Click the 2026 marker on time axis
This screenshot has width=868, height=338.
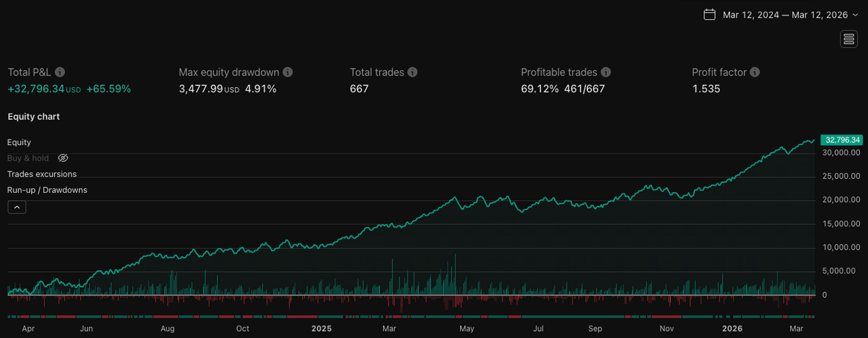tap(732, 328)
